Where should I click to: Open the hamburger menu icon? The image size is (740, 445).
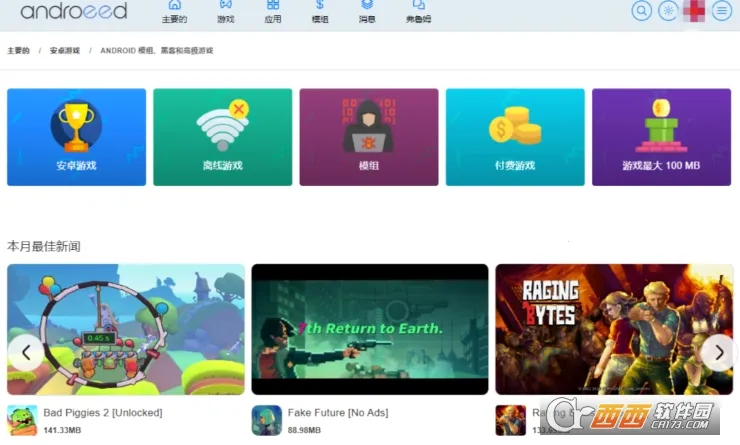721,11
